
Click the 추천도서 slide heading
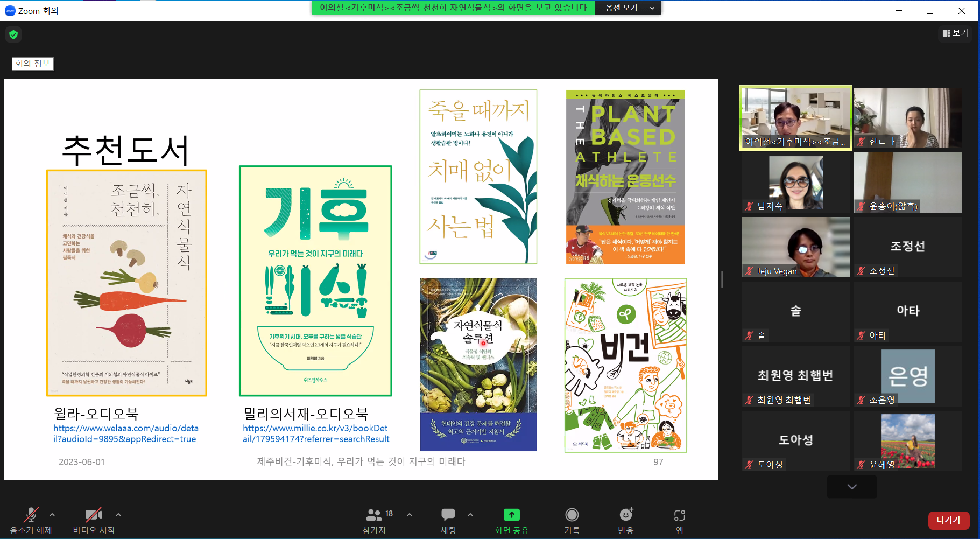[125, 151]
